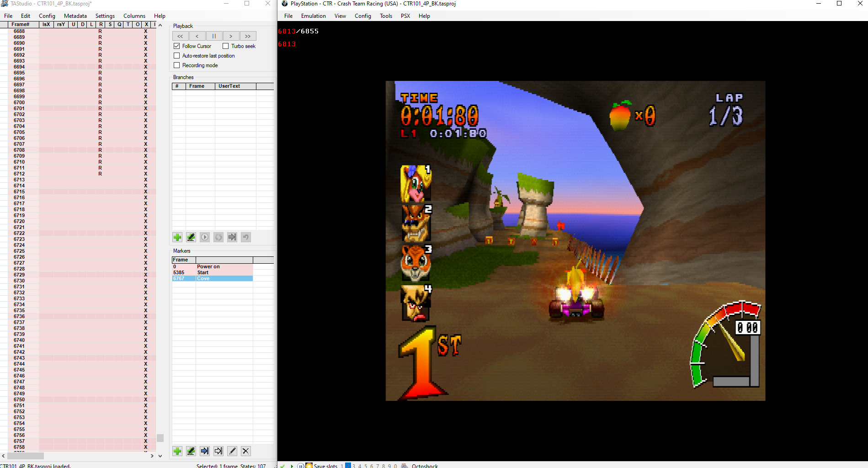Click lsX column header in piano roll
Screen dimensions: 868x468
[46, 24]
